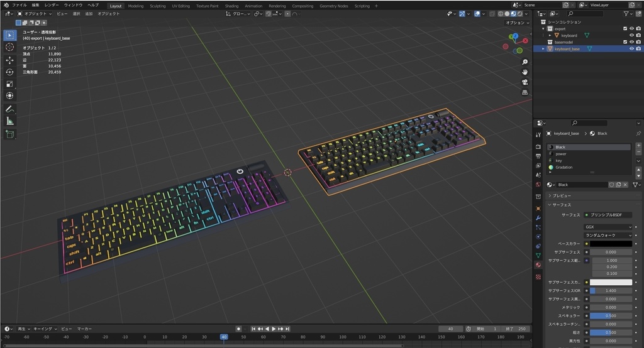Hide the export collection in viewport
This screenshot has height=348, width=644.
pyautogui.click(x=631, y=29)
